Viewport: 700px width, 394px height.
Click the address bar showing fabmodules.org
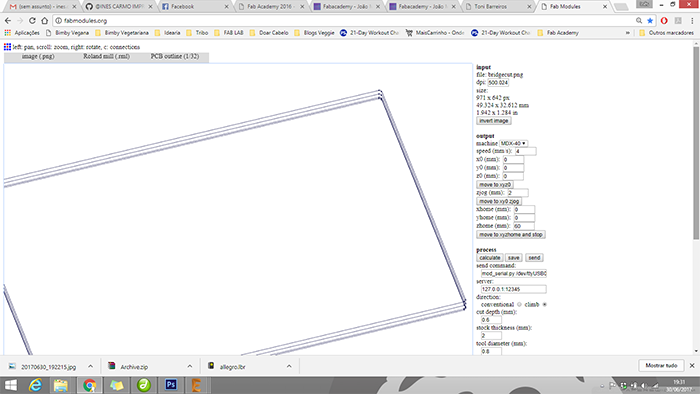coord(344,21)
